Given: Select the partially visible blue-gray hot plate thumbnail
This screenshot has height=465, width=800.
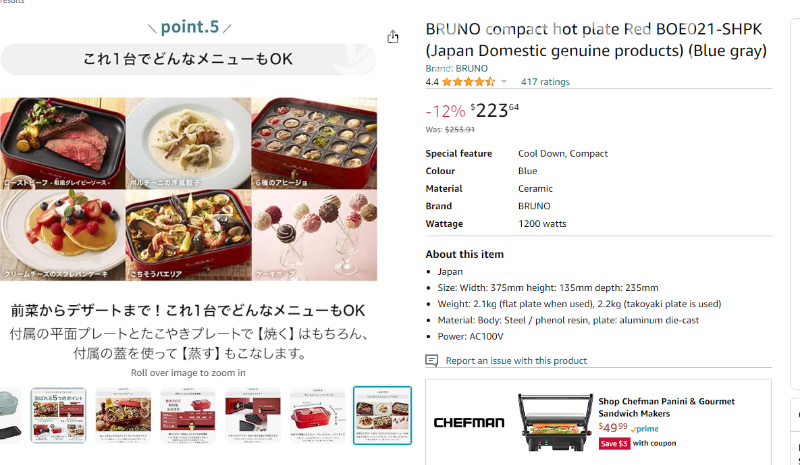Looking at the screenshot, I should (x=10, y=415).
